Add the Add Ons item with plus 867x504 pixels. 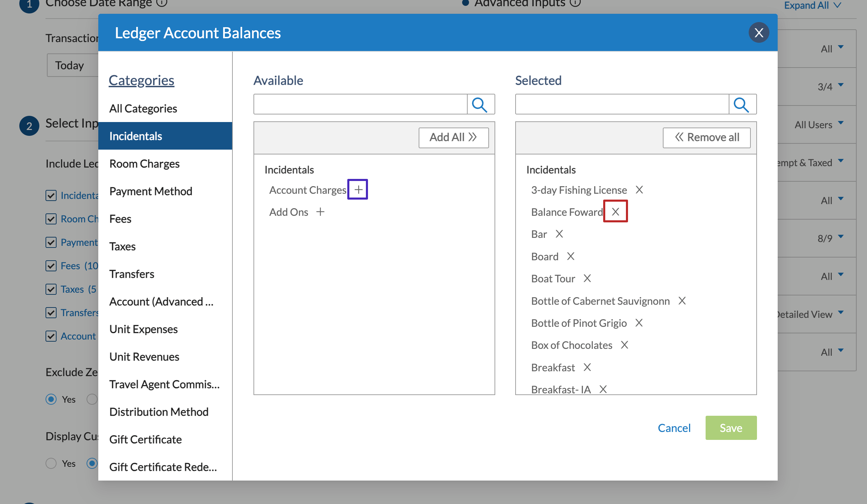click(x=320, y=212)
